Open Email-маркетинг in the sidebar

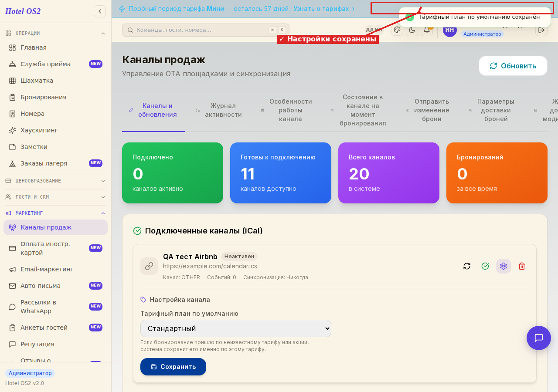click(x=55, y=269)
